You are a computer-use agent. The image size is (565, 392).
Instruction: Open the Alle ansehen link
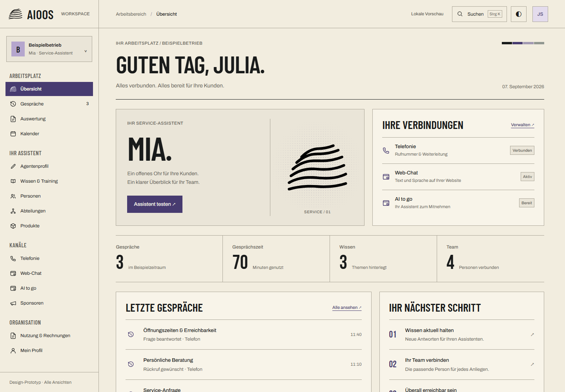[347, 308]
